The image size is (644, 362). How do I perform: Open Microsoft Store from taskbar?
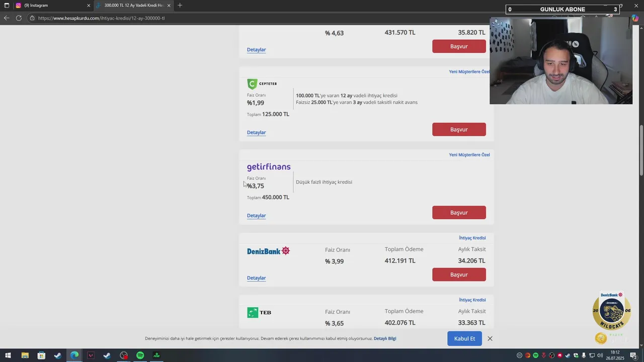pos(41,355)
